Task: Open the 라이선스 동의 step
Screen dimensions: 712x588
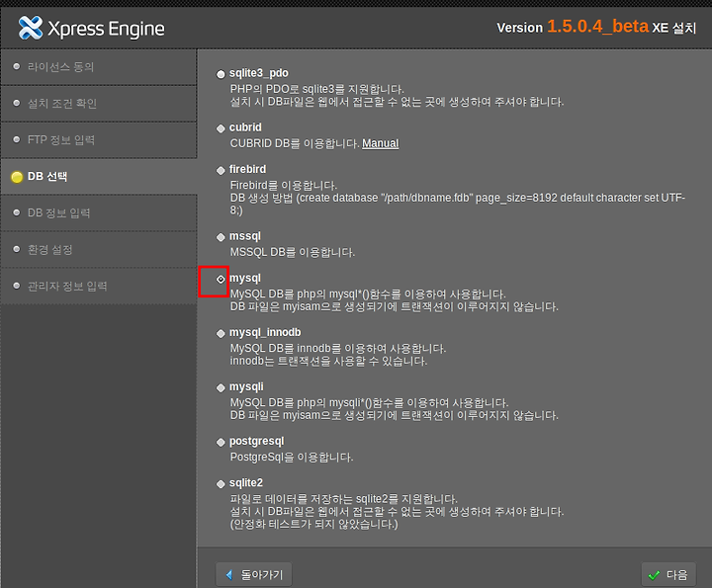Action: [99, 67]
